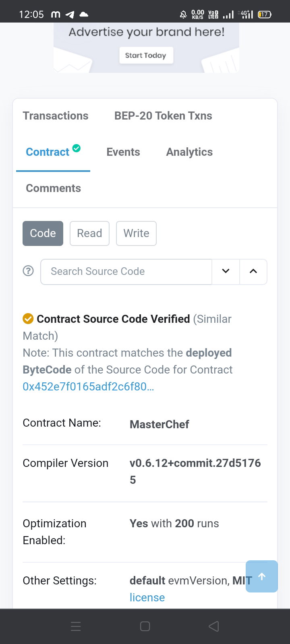Focus the Search Source Code field

tap(126, 271)
